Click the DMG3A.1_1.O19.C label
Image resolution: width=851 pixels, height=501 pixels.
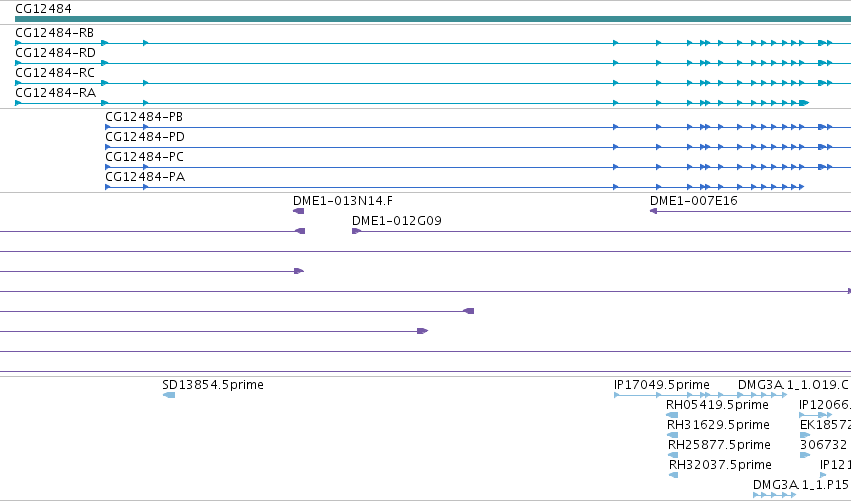[793, 385]
